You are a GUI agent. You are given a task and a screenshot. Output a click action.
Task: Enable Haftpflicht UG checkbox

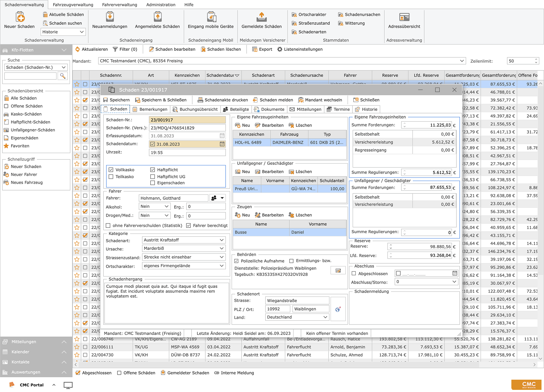pyautogui.click(x=152, y=177)
